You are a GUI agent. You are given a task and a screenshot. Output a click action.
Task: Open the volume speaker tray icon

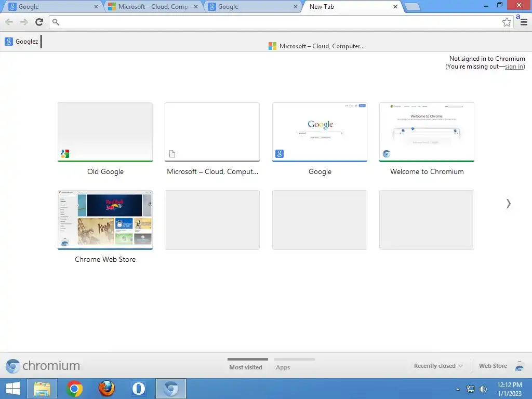(x=483, y=389)
